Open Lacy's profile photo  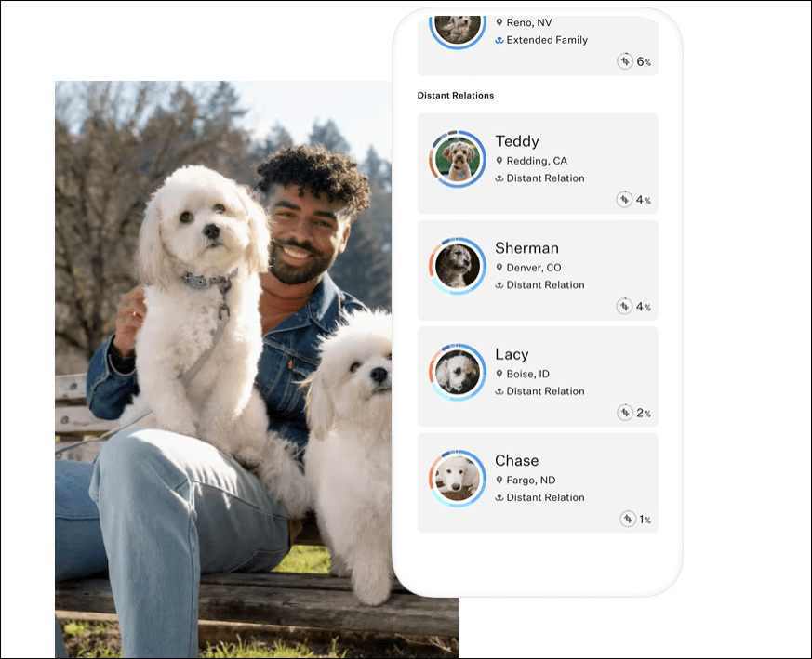tap(458, 372)
